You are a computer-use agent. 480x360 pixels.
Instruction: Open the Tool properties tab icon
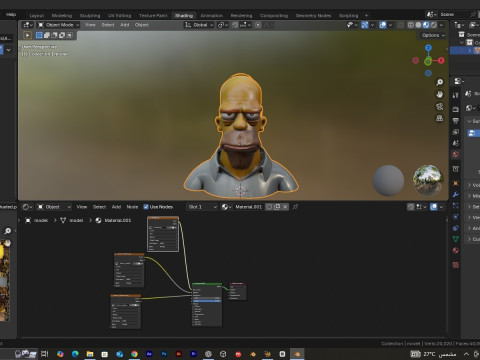click(x=456, y=95)
